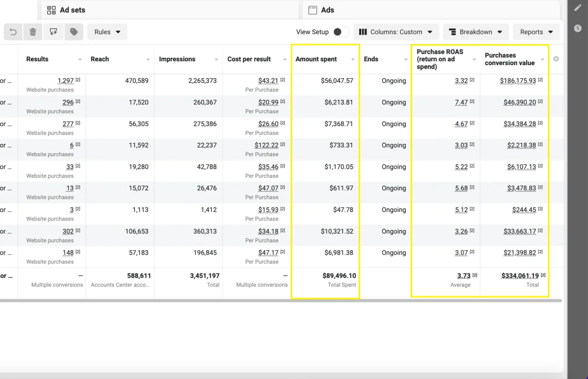Click the horizontal scrollbar below the table
The image size is (588, 379).
click(281, 301)
